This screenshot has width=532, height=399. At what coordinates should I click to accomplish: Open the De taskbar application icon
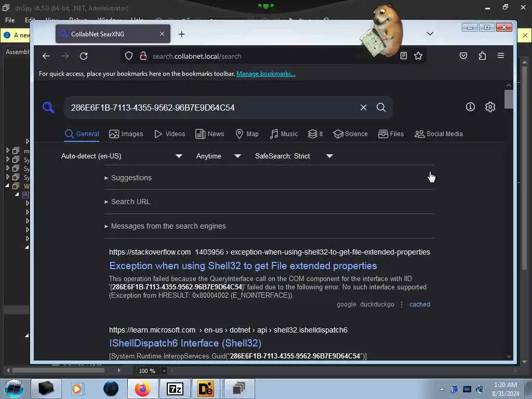(x=206, y=389)
